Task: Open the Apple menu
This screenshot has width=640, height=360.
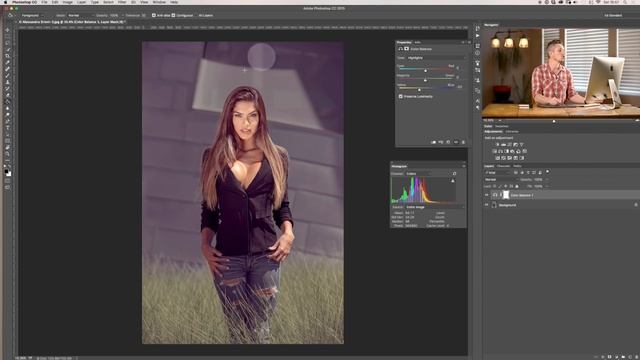Action: point(6,2)
